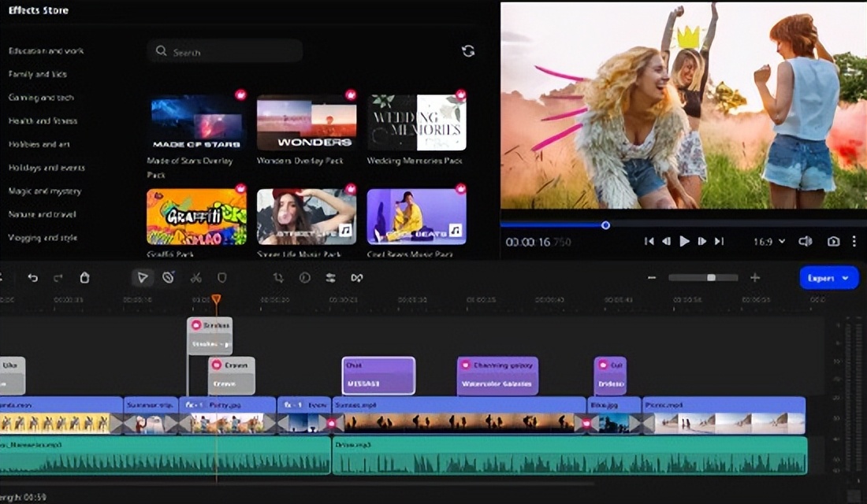Click the plus icon to zoom in timeline
Screen dimensions: 867x504
click(755, 278)
